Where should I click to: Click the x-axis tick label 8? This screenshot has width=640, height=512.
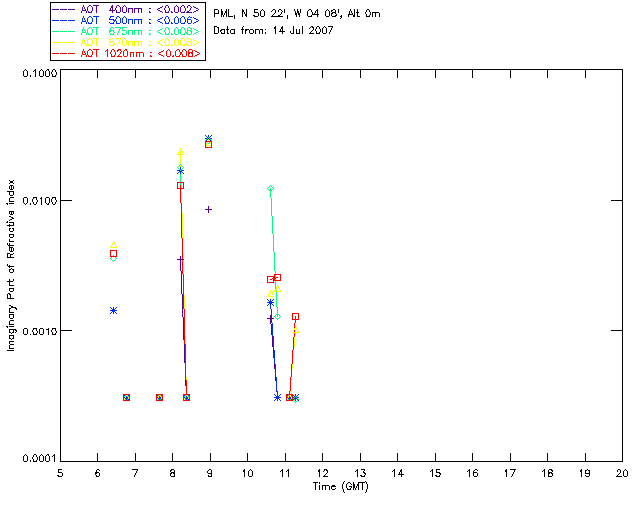[x=173, y=473]
